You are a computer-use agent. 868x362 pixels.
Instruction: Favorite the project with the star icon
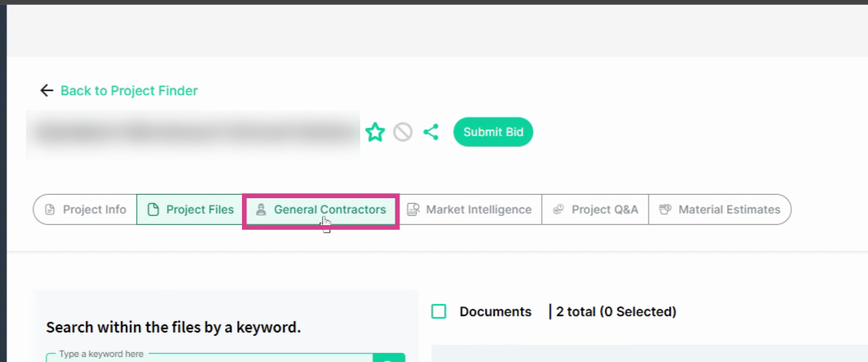375,132
